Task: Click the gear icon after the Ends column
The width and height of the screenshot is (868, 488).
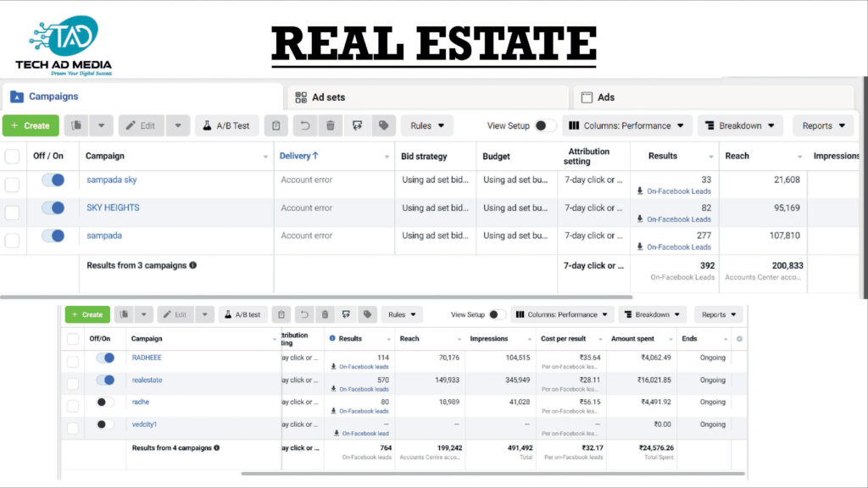Action: [739, 339]
